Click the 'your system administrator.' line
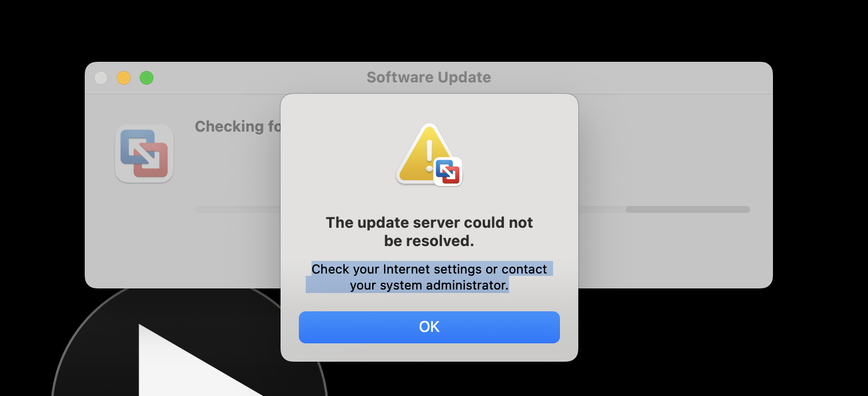Screen dimensions: 868x396 click(429, 285)
